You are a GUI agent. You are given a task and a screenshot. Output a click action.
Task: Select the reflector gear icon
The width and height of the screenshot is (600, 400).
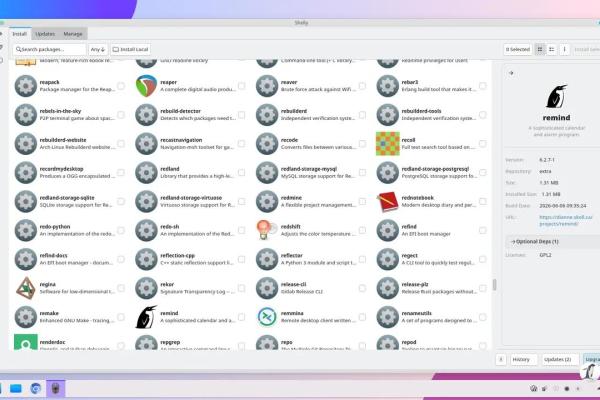tap(267, 259)
